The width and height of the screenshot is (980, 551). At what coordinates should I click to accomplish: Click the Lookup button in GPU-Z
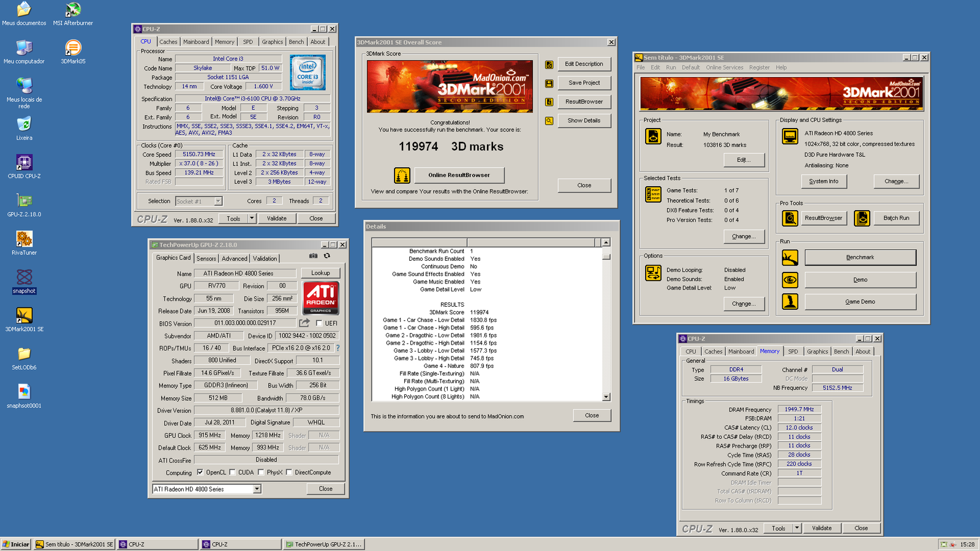pyautogui.click(x=320, y=272)
